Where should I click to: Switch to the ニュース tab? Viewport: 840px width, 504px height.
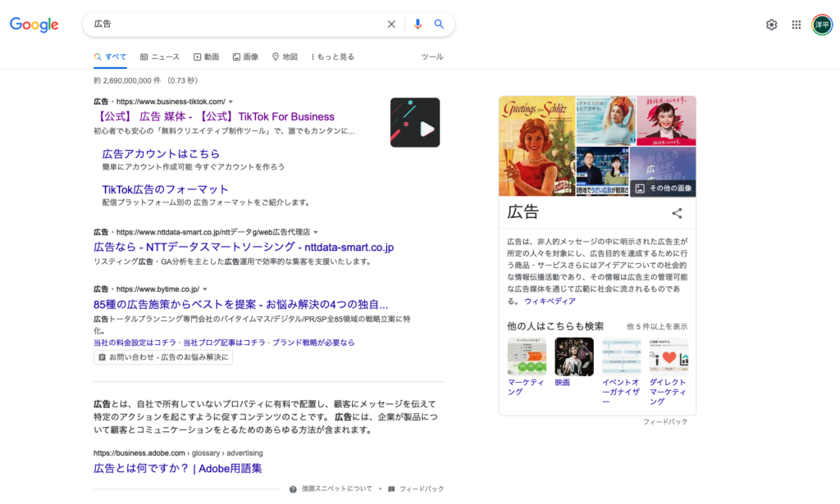pos(160,57)
